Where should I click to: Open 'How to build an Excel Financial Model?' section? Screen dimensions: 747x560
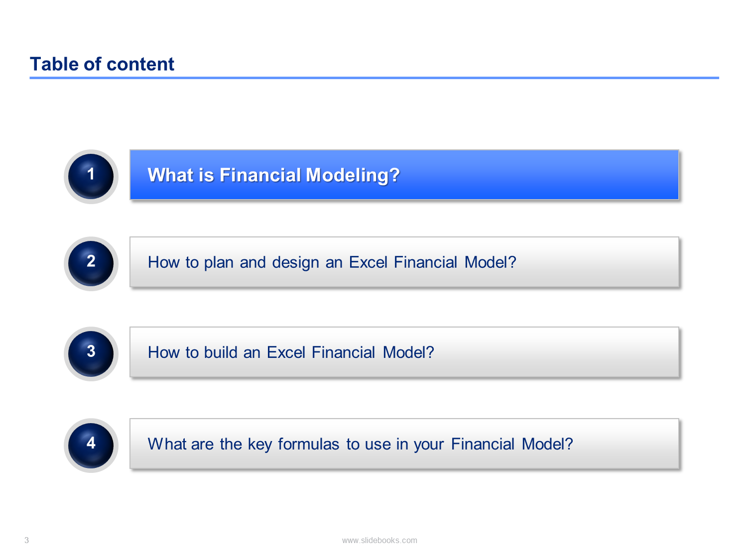404,352
